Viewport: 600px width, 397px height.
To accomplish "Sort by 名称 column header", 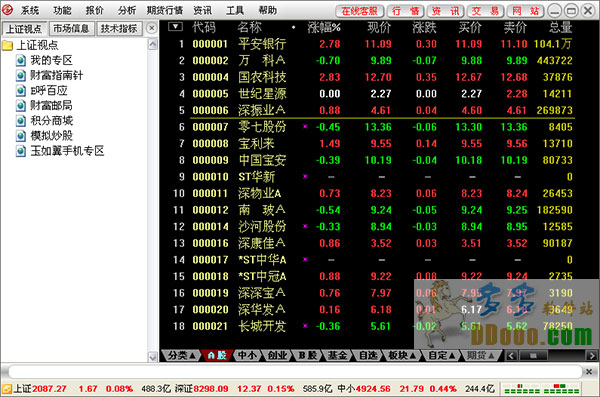I will 249,27.
